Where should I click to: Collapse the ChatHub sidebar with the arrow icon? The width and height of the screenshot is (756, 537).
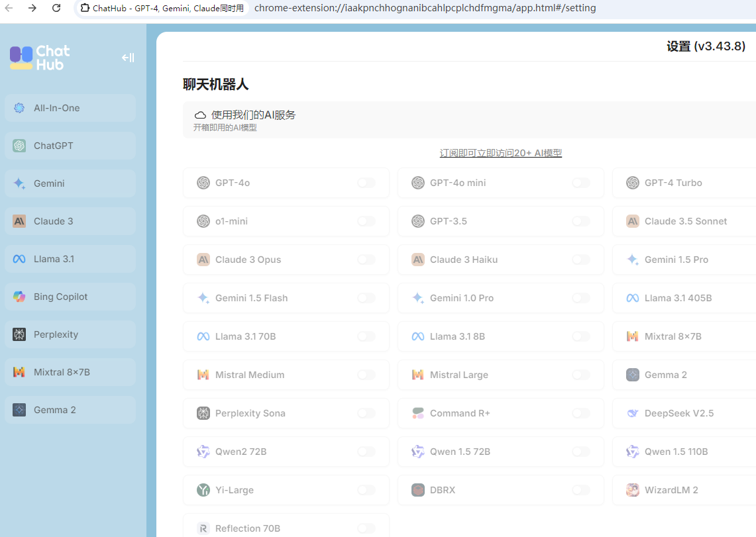pos(128,58)
